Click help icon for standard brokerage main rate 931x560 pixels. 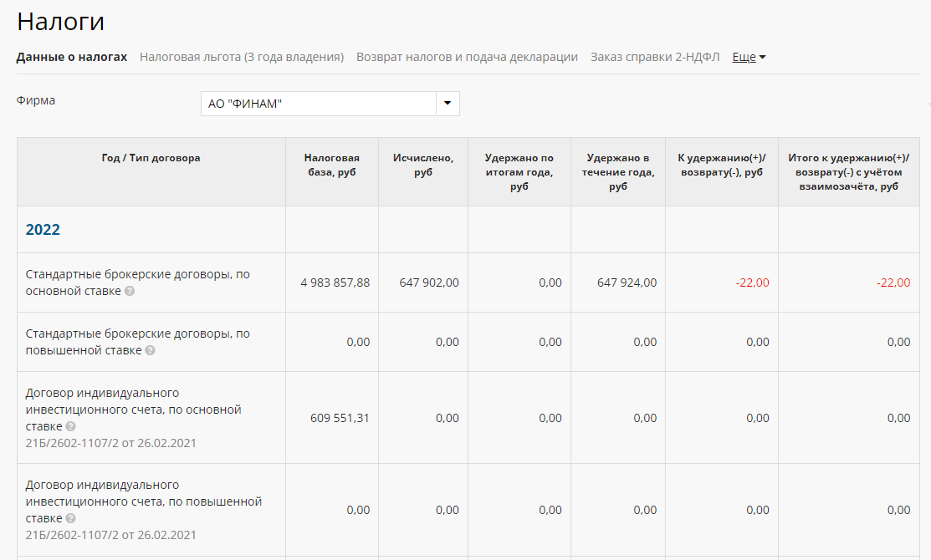tap(130, 292)
